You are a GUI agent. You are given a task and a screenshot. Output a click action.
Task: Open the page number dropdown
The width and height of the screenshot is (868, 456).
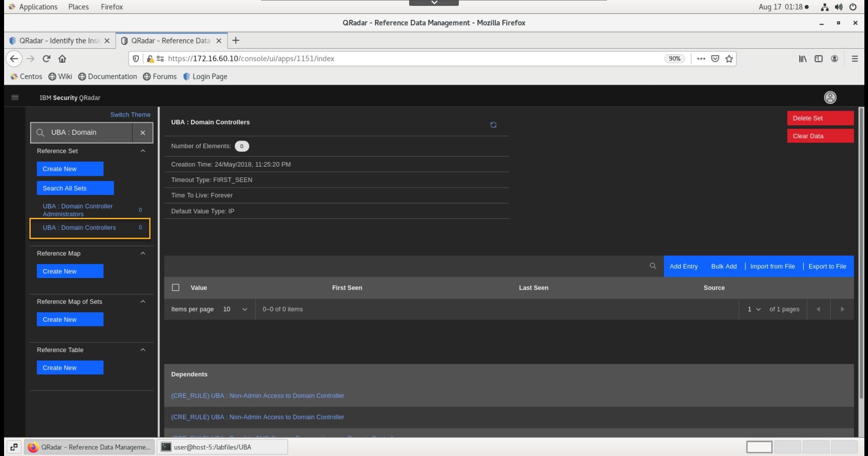754,309
